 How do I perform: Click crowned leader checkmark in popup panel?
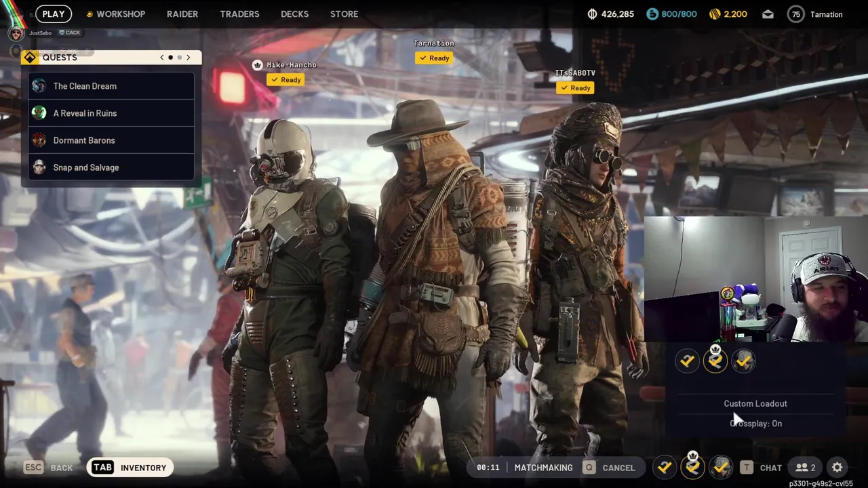(715, 361)
